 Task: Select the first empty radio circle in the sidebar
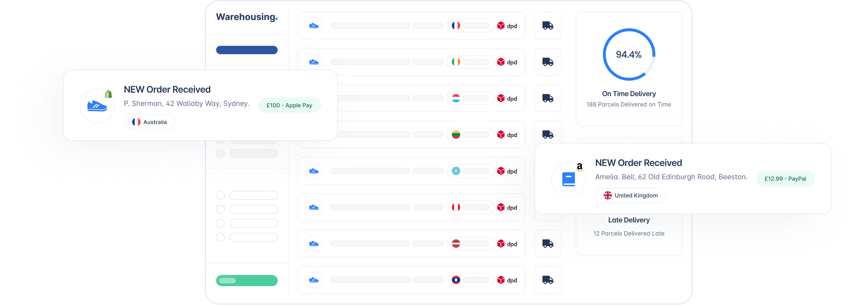[x=220, y=195]
